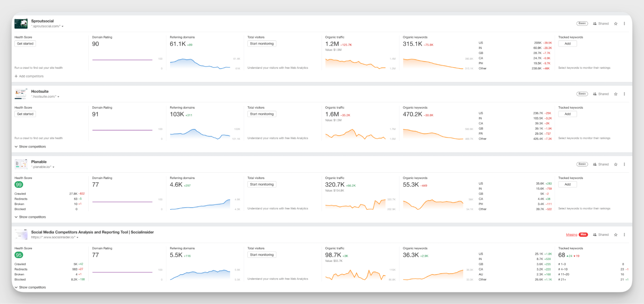This screenshot has height=304, width=644.
Task: Click the plus icon to Add competitors under Sproutsocial
Action: click(x=15, y=76)
